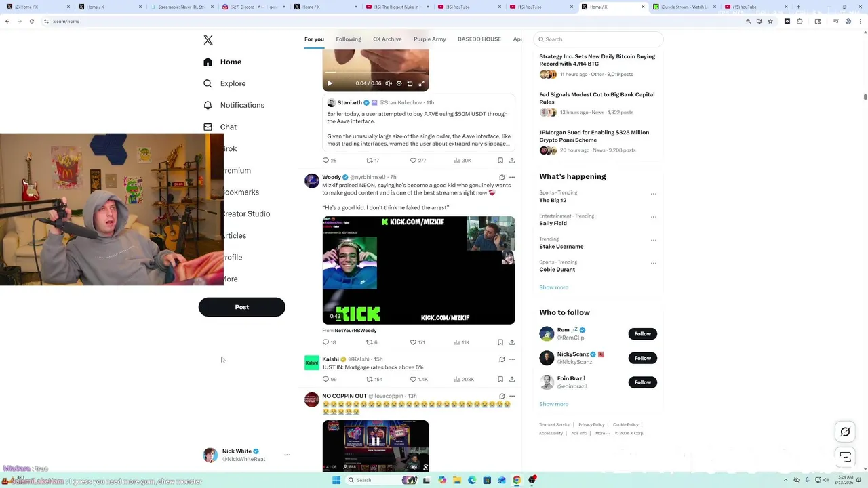This screenshot has width=868, height=488.
Task: Click the Windows taskbar Search box
Action: click(380, 480)
